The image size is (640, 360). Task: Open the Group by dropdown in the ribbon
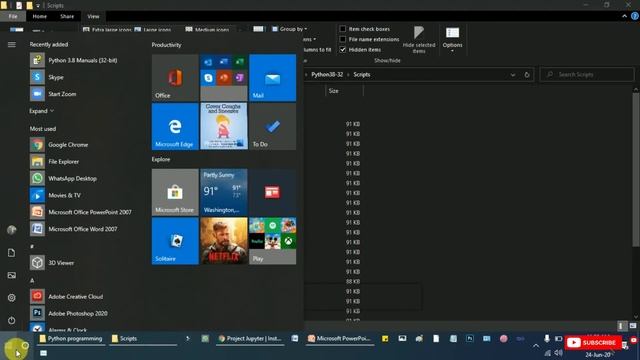290,29
